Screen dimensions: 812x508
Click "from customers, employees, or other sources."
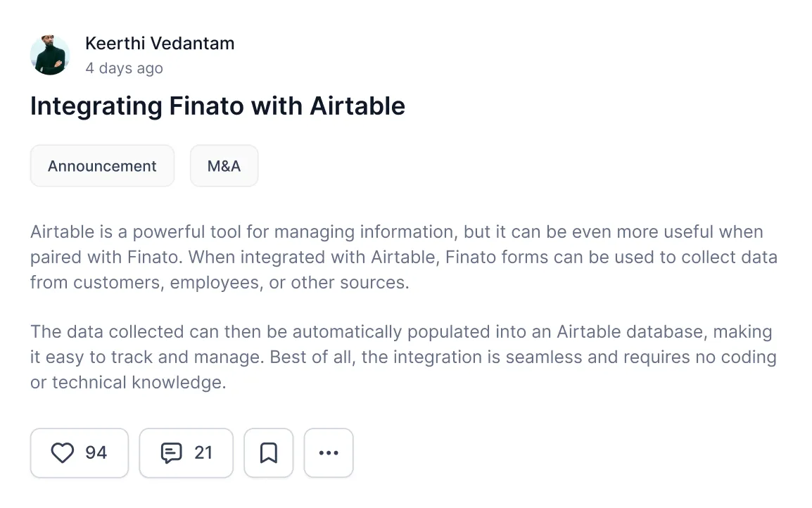[x=220, y=283]
